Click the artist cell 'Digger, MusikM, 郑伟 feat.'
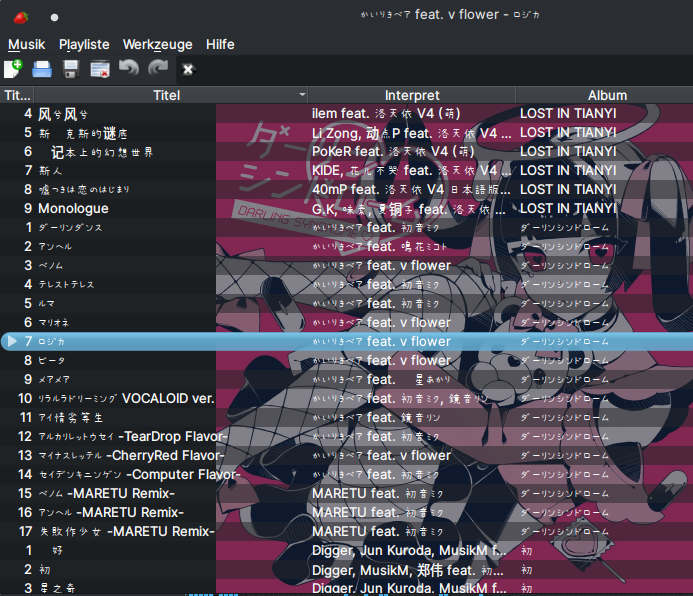The image size is (693, 596). coord(407,570)
